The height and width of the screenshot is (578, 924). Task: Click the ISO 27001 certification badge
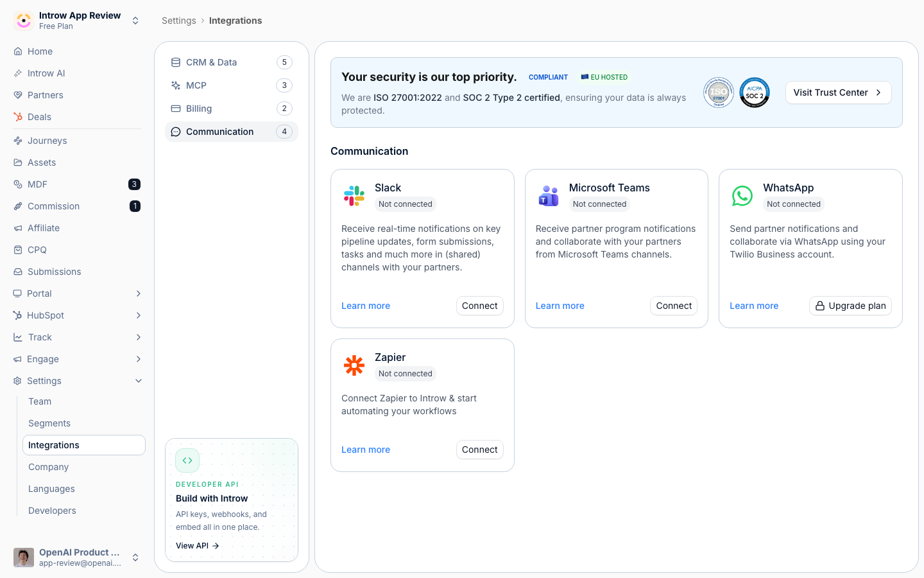719,92
